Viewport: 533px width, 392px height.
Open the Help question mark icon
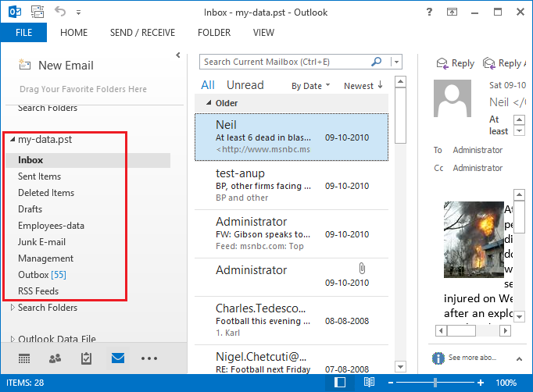[429, 12]
